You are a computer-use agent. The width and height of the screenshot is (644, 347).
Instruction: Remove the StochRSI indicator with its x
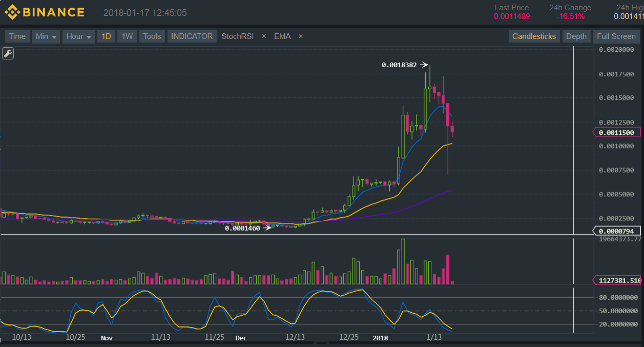pos(264,36)
